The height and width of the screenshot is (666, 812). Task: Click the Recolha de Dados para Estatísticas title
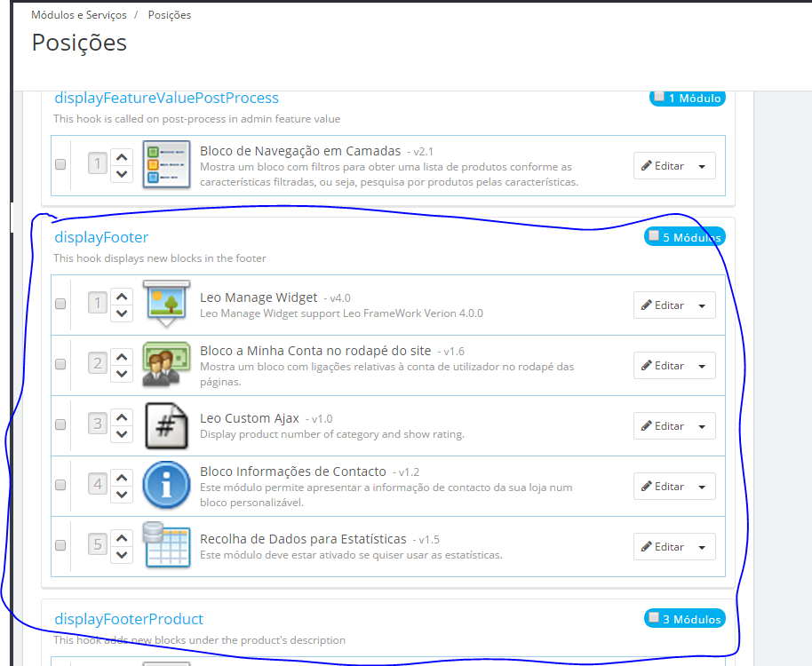[303, 539]
